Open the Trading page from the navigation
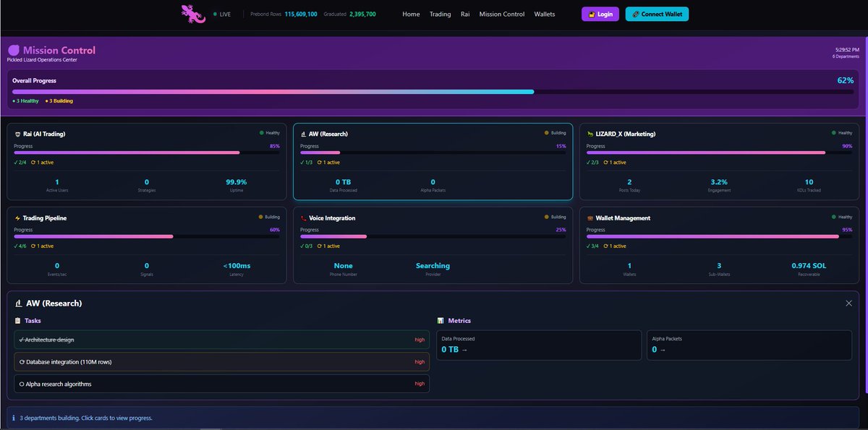 point(440,14)
